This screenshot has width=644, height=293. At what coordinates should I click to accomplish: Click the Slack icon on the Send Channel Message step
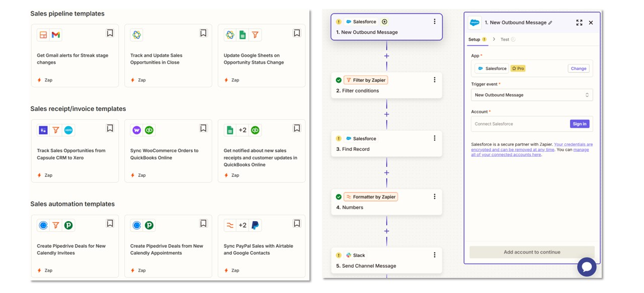click(348, 255)
